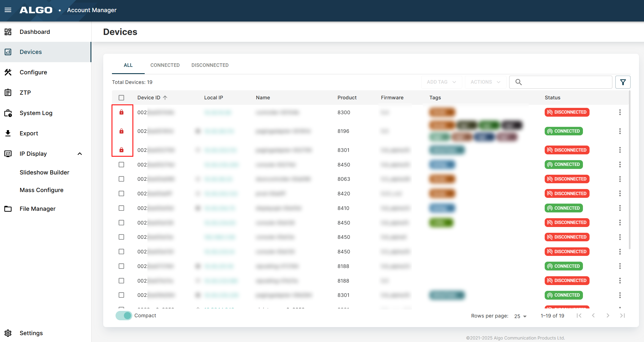Open row options for the 8063 device
Viewport: 644px width, 342px height.
tap(620, 179)
